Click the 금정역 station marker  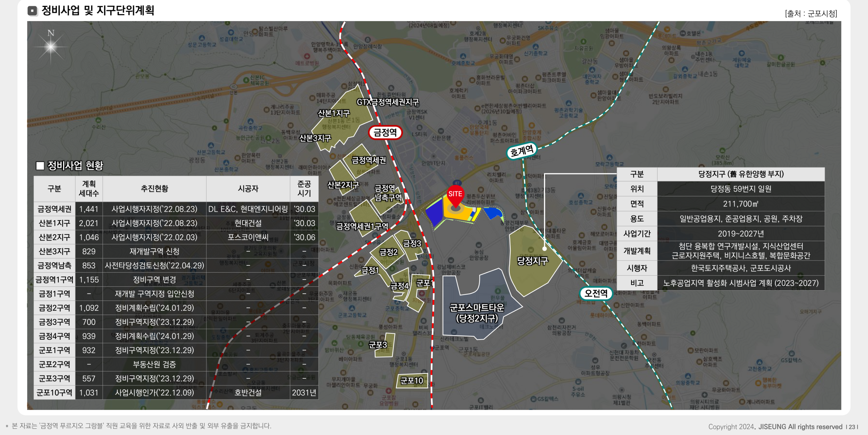(385, 132)
